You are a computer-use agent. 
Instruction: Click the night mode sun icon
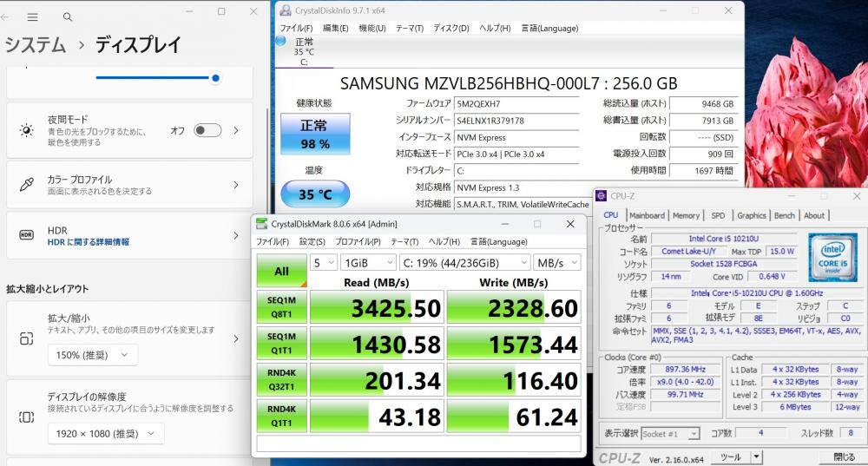pos(26,131)
